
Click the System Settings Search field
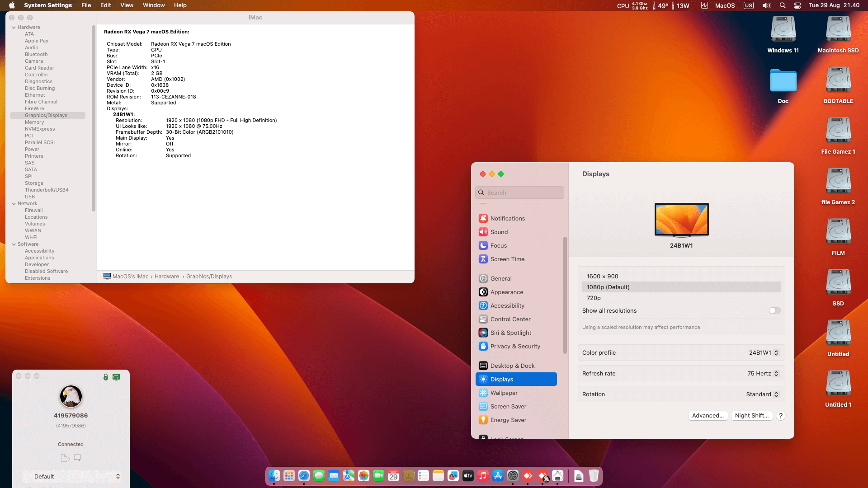[520, 192]
